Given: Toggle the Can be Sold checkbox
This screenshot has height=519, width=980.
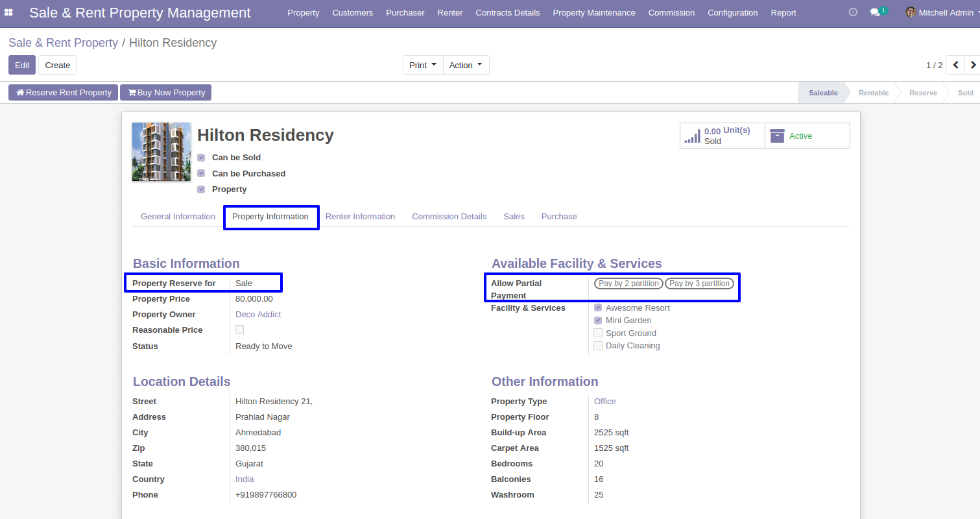Looking at the screenshot, I should [201, 158].
